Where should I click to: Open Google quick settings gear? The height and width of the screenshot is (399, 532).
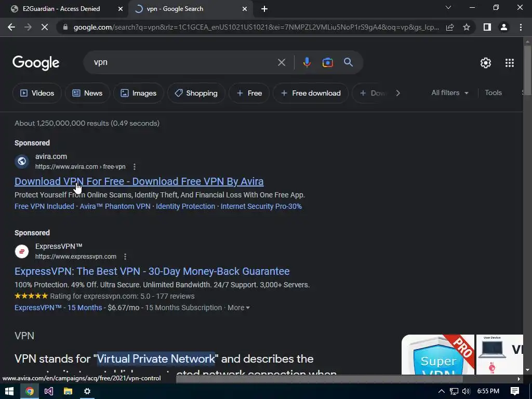coord(486,63)
